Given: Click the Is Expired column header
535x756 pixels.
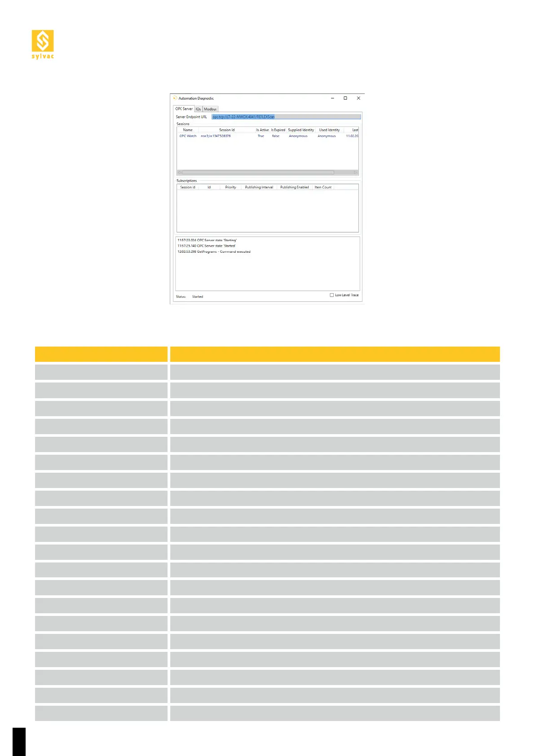Looking at the screenshot, I should pos(278,130).
